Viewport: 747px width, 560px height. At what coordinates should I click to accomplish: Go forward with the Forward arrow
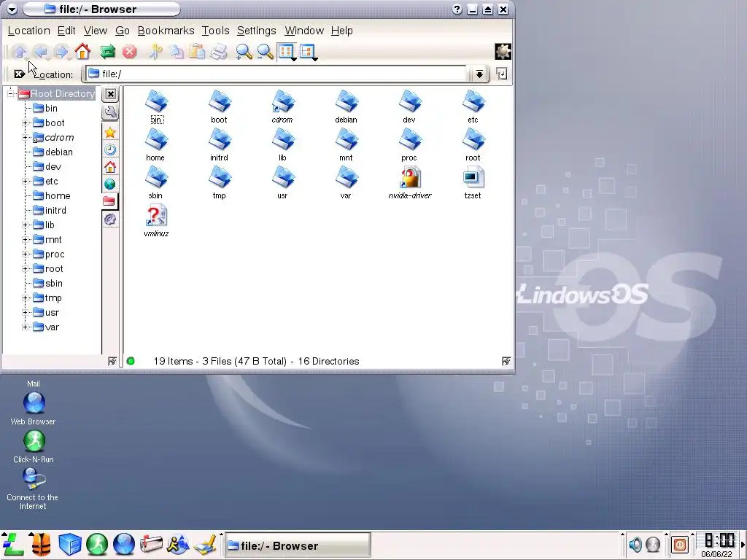coord(61,52)
